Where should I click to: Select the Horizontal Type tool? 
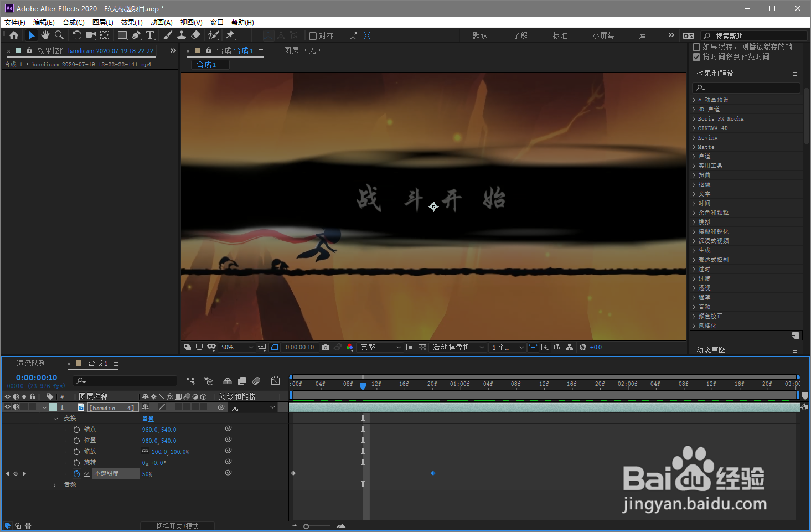[150, 35]
